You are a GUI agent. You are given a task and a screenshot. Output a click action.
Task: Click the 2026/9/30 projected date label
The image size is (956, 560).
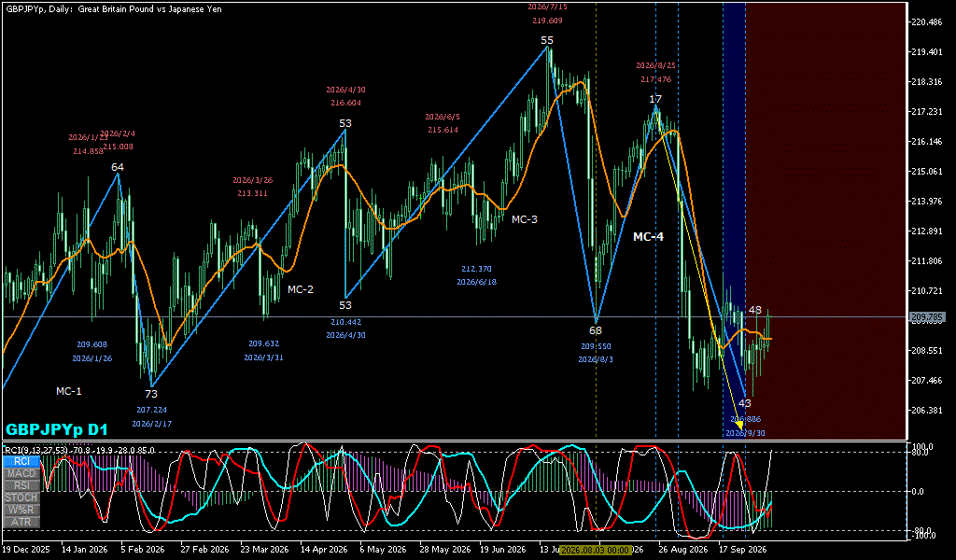tap(745, 433)
